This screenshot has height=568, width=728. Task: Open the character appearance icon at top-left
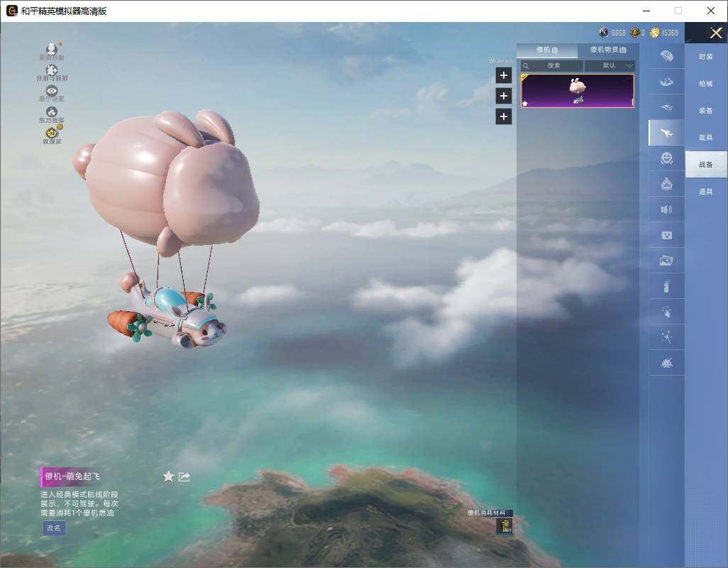52,49
